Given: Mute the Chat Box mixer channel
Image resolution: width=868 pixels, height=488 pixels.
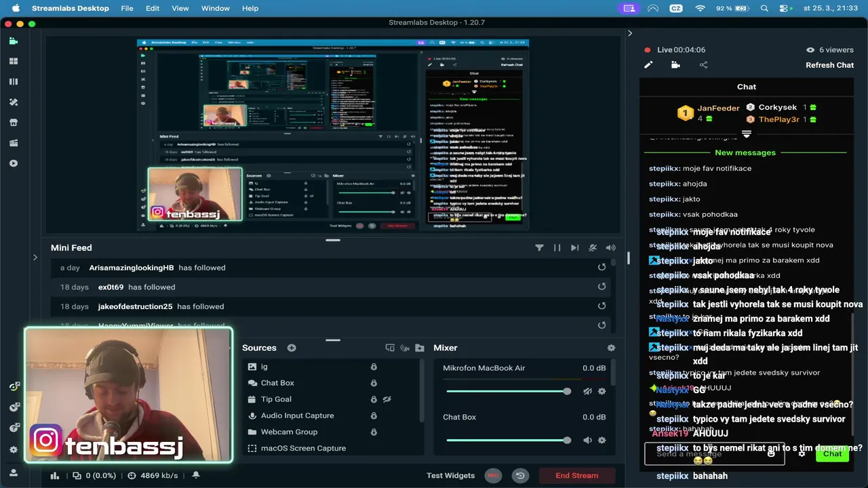Looking at the screenshot, I should point(587,440).
